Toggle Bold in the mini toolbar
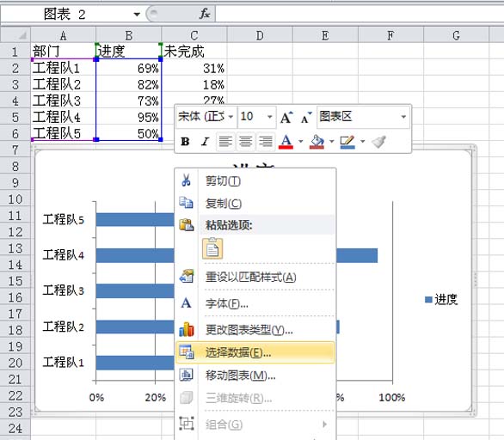The height and width of the screenshot is (440, 504). click(x=185, y=141)
